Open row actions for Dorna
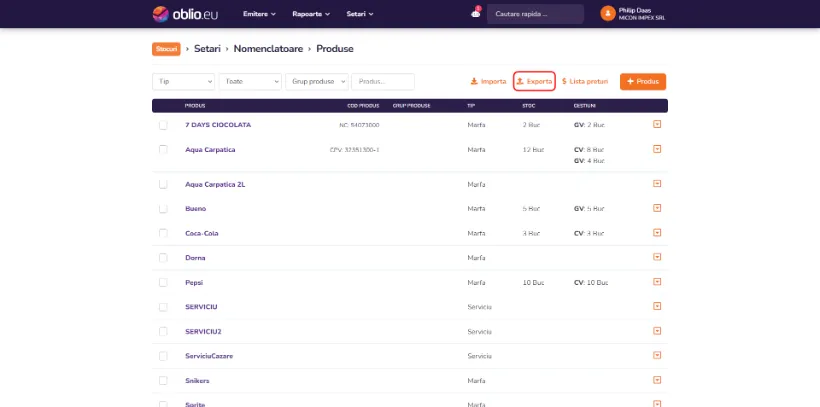Viewport: 820px width, 407px height. pos(657,257)
